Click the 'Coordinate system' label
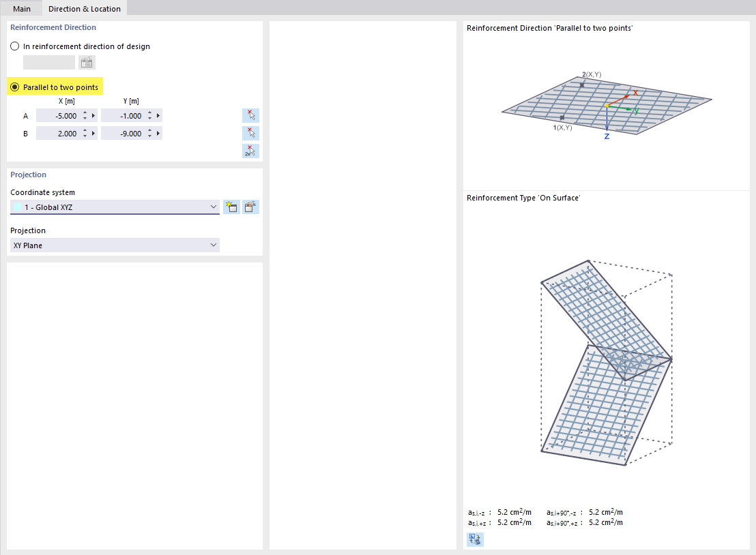 [x=43, y=192]
